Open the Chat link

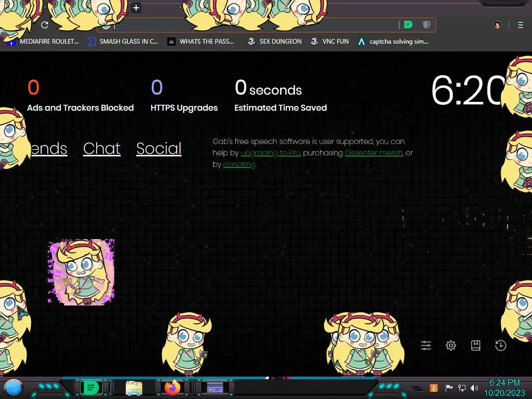pos(102,149)
